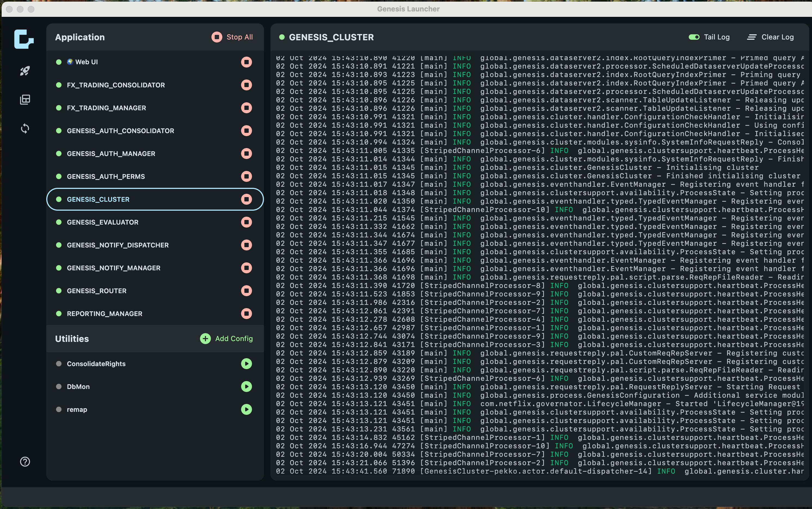Click Add Config button

pyautogui.click(x=226, y=339)
